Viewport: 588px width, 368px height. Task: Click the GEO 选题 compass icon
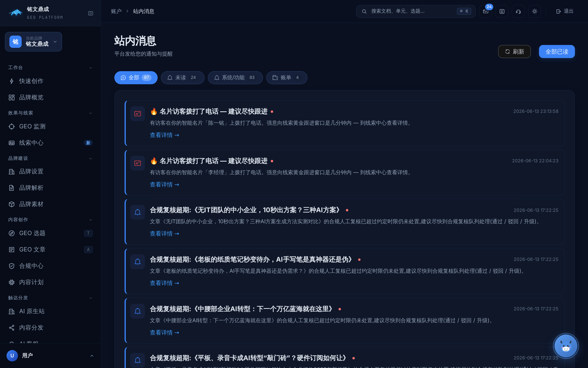tap(11, 233)
